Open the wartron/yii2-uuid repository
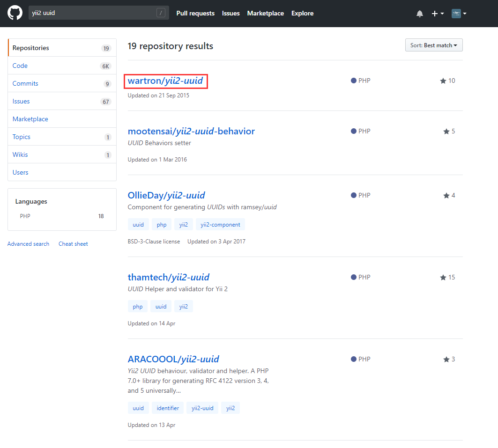Screen dimensions: 498x448 pos(165,81)
